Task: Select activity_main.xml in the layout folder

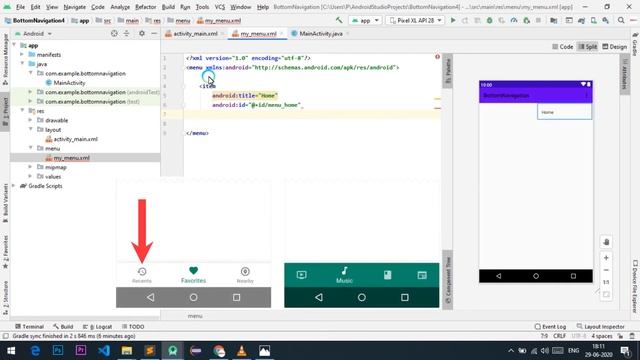Action: (76, 139)
